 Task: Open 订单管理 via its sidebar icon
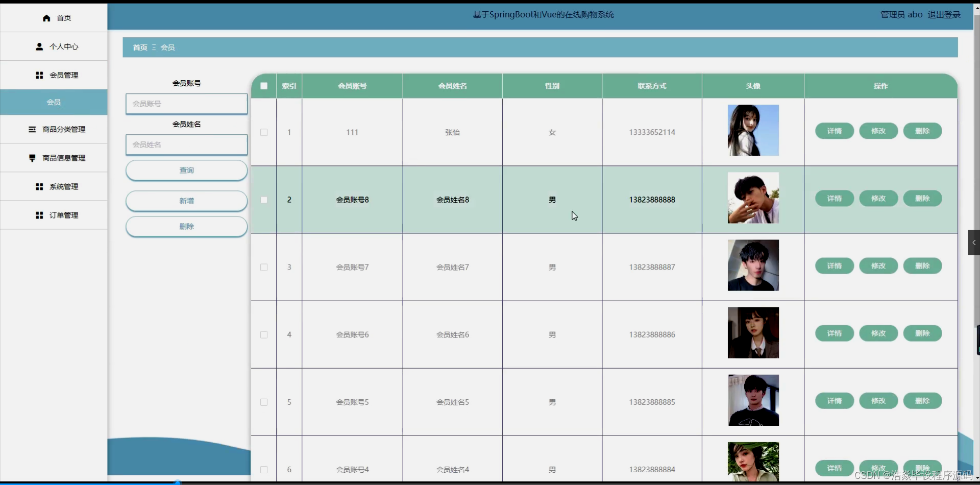tap(39, 215)
